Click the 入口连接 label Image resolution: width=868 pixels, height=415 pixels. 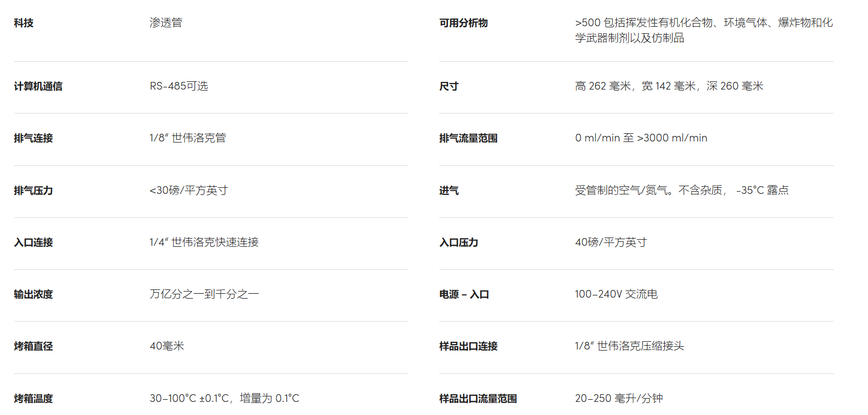pyautogui.click(x=33, y=242)
